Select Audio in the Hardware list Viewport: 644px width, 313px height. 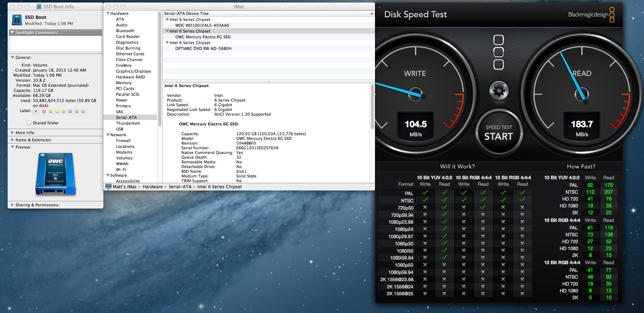click(x=121, y=25)
